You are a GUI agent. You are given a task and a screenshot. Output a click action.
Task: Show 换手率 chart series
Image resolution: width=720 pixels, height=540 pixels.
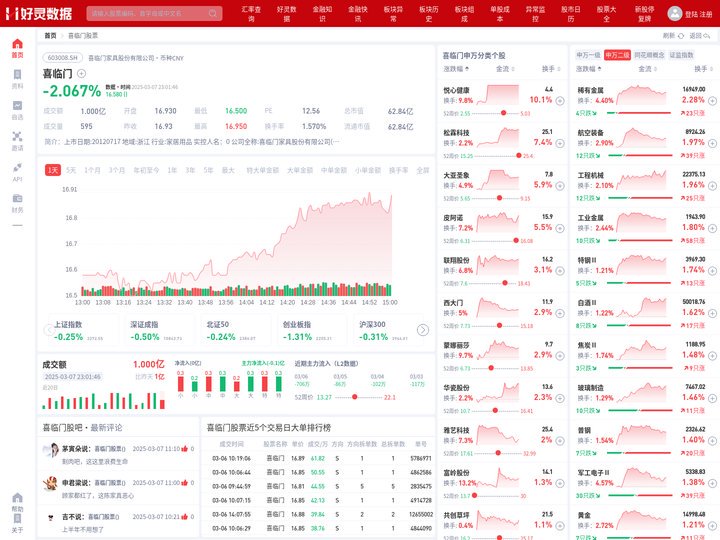click(x=398, y=170)
